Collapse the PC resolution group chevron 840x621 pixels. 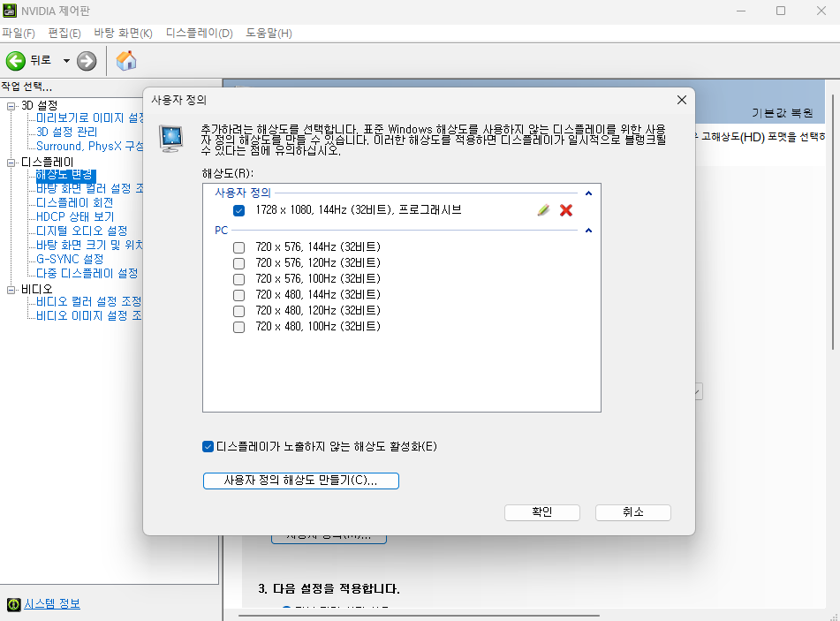588,231
